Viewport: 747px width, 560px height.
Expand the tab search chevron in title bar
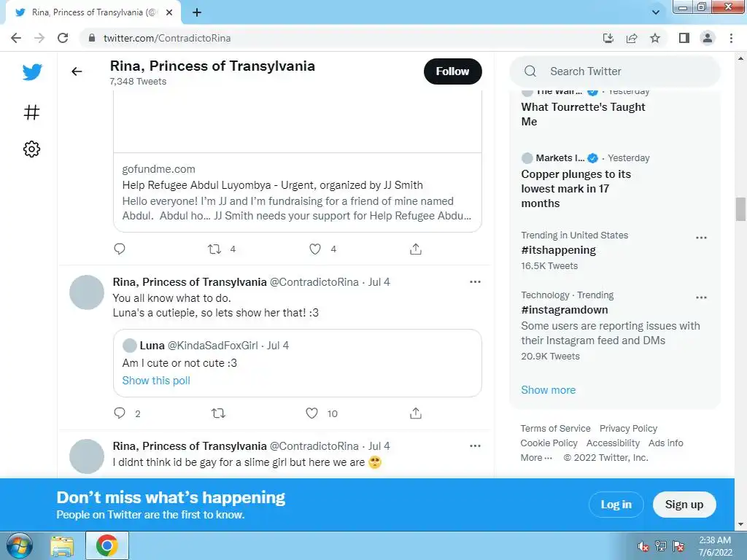coord(656,12)
